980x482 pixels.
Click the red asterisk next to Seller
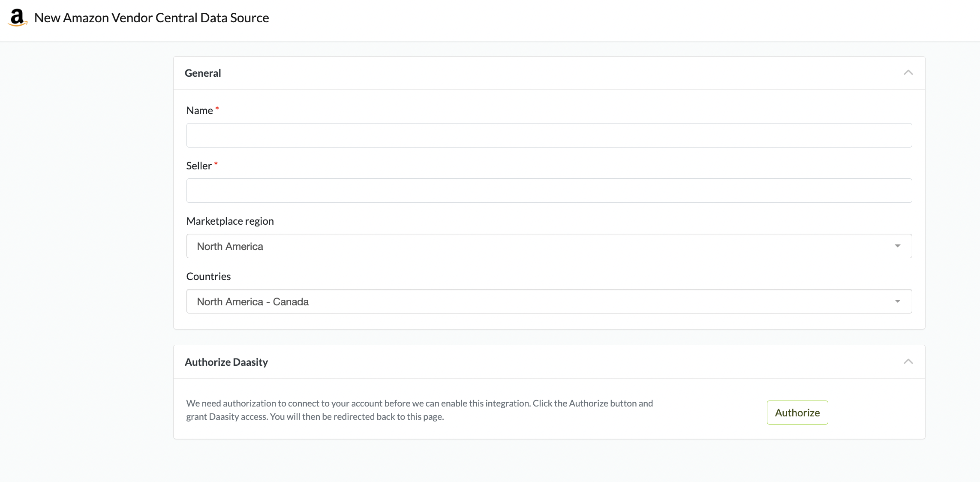216,164
